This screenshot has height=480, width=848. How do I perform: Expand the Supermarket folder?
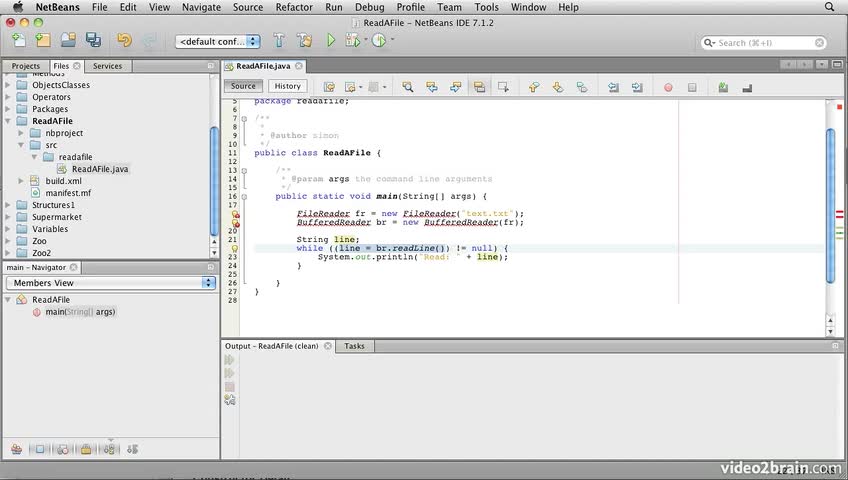[9, 217]
